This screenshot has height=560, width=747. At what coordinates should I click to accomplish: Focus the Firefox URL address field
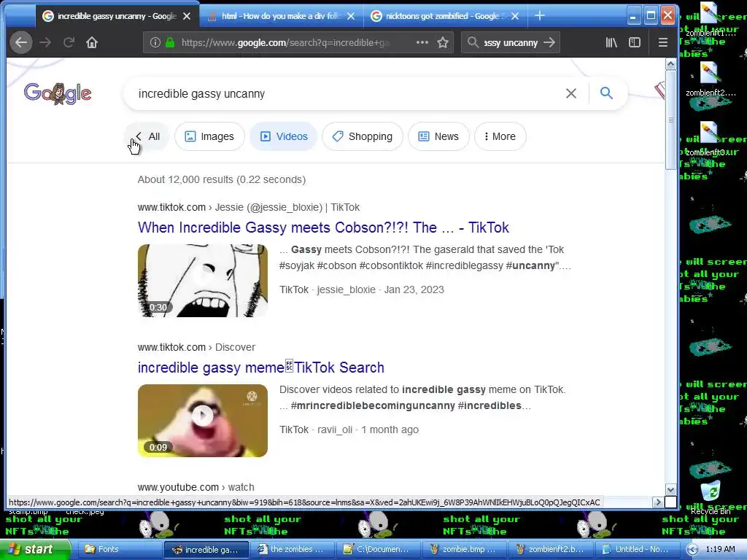[x=286, y=42]
